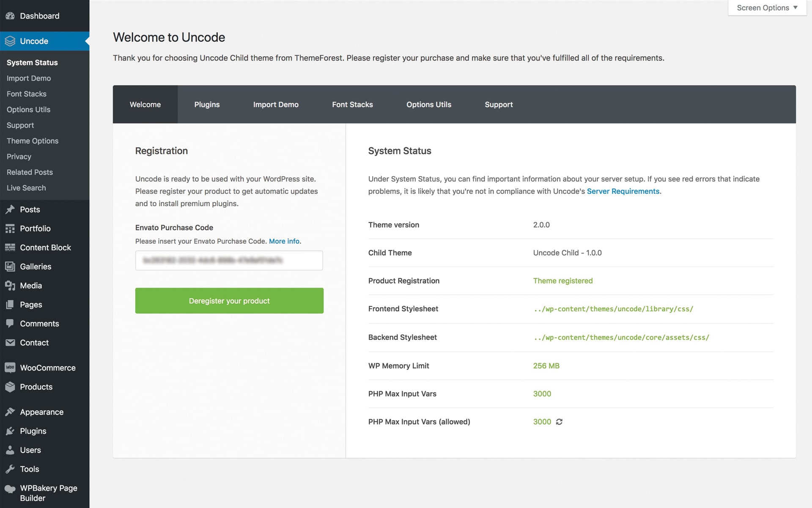Select the Import Demo tab
Screen dimensions: 812x508
click(275, 104)
